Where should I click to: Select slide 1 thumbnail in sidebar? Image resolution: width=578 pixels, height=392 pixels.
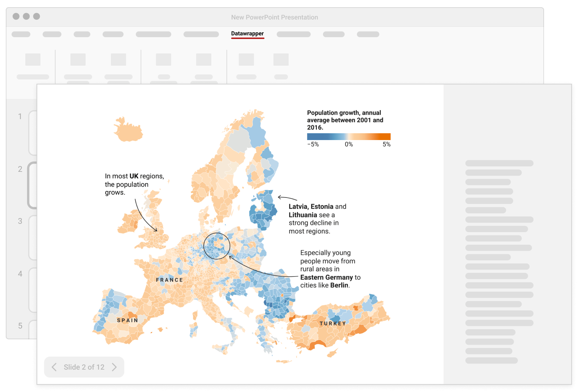point(33,133)
